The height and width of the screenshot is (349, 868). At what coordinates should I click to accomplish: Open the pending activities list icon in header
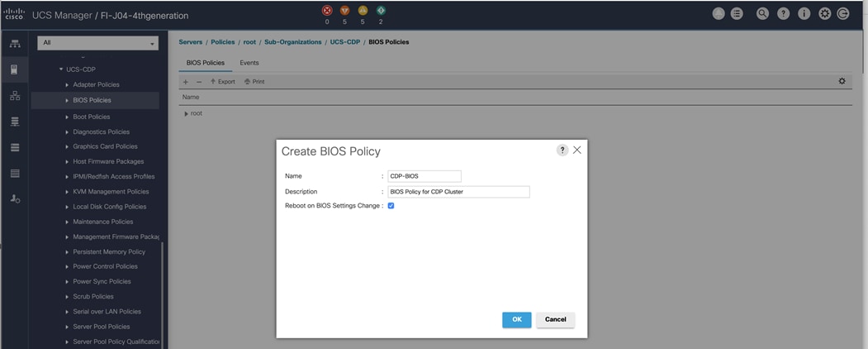click(x=737, y=14)
